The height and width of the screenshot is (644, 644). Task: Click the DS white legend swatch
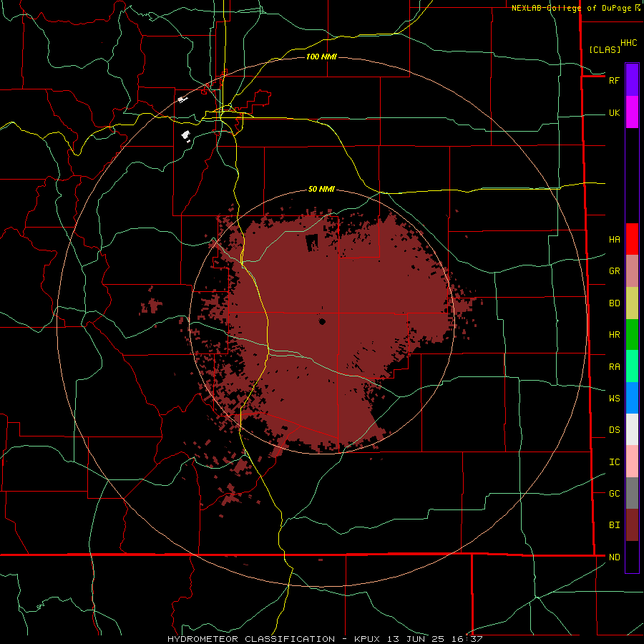[632, 429]
